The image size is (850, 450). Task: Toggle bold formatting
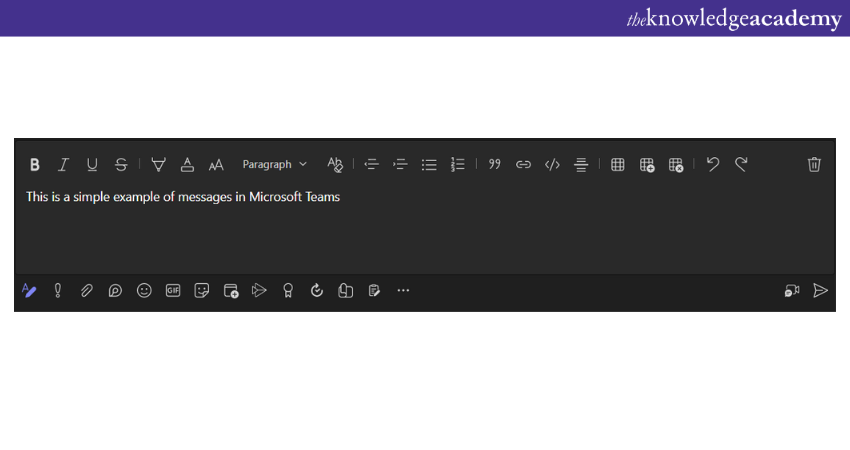35,165
